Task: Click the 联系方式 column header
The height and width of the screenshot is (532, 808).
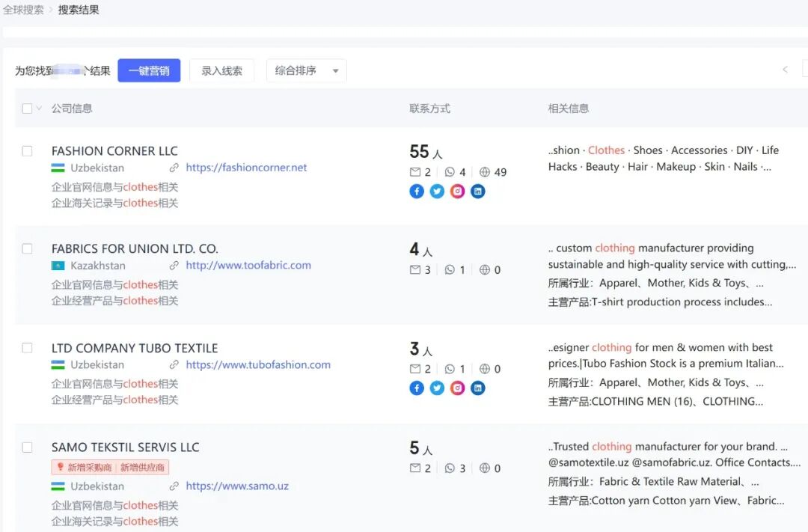Action: (x=429, y=108)
